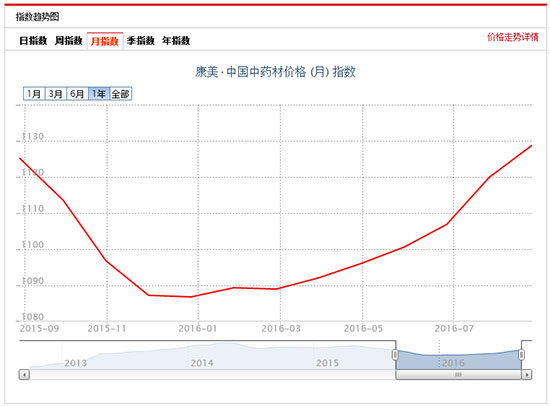Switch to the 日指数 tab
This screenshot has width=550, height=406.
coord(33,41)
